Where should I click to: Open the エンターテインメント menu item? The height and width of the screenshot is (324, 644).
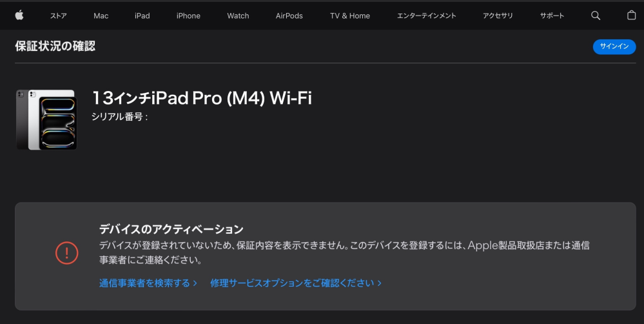click(x=426, y=15)
